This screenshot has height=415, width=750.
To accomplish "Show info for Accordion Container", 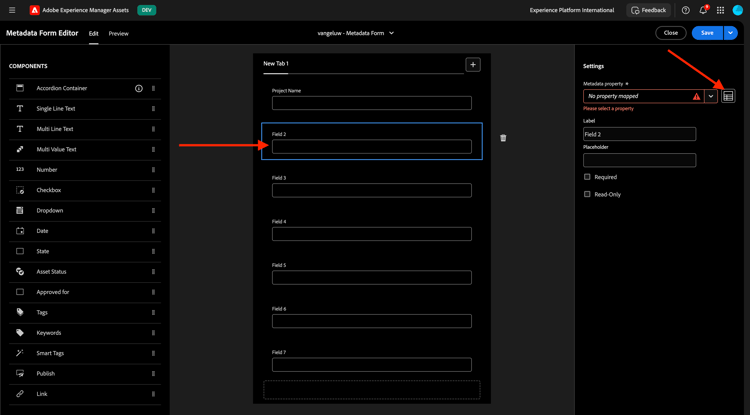I will 139,88.
